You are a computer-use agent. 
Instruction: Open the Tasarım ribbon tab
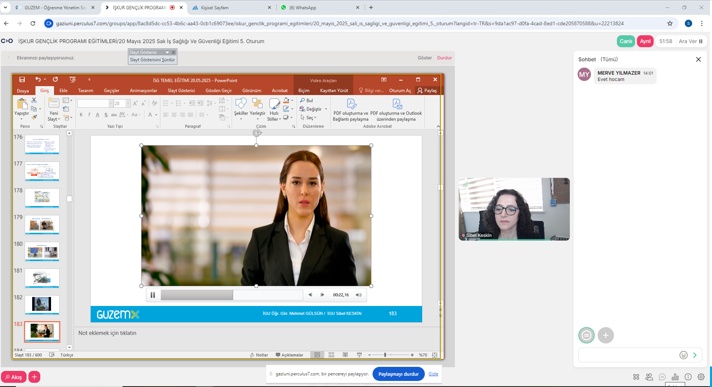[85, 90]
